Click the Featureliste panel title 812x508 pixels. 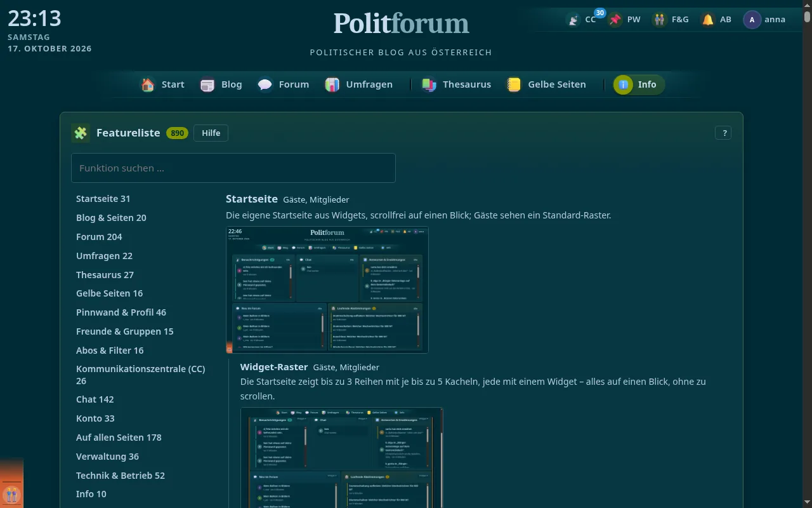tap(128, 133)
